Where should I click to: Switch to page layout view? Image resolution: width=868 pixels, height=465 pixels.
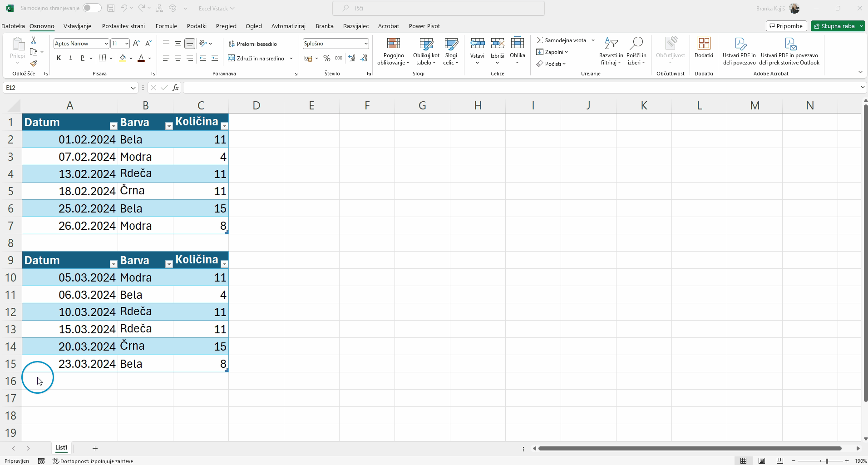coord(762,461)
